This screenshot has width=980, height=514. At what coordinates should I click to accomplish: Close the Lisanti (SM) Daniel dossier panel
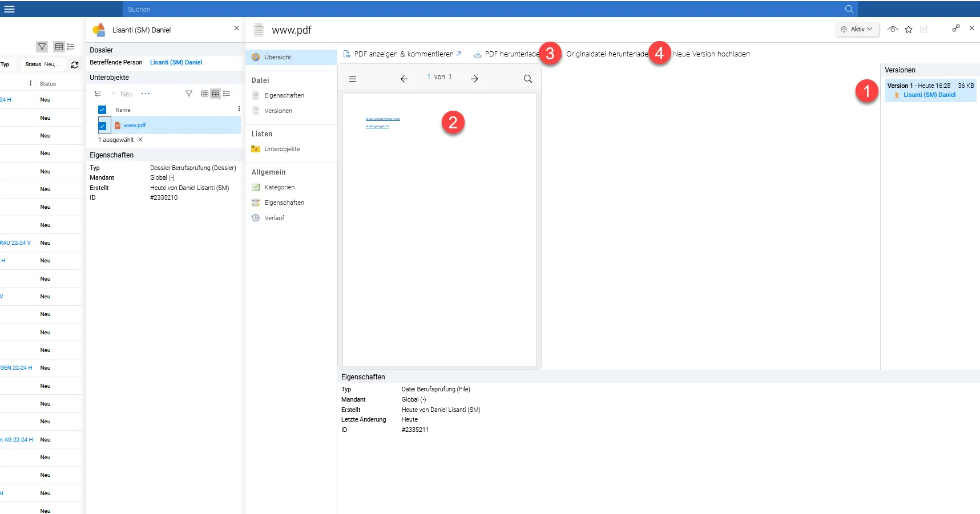(x=236, y=28)
